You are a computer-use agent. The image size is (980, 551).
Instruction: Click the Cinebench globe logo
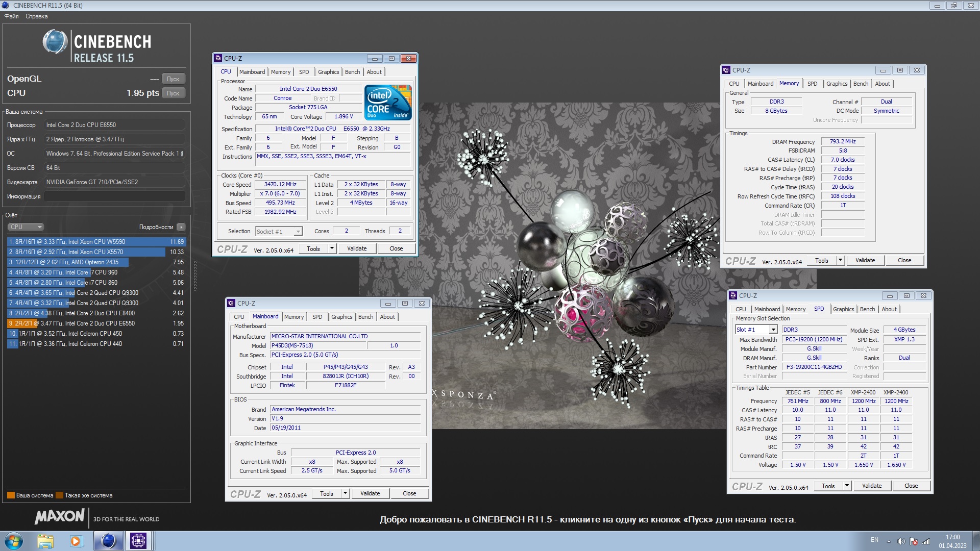click(x=55, y=42)
